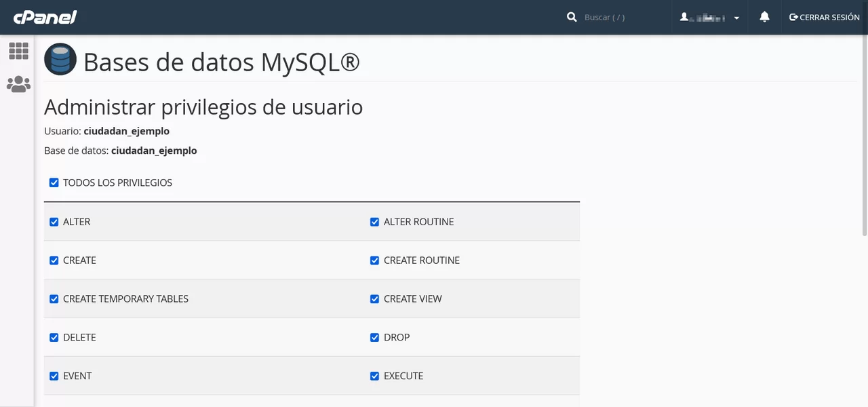
Task: Click the notifications bell icon
Action: [x=764, y=17]
